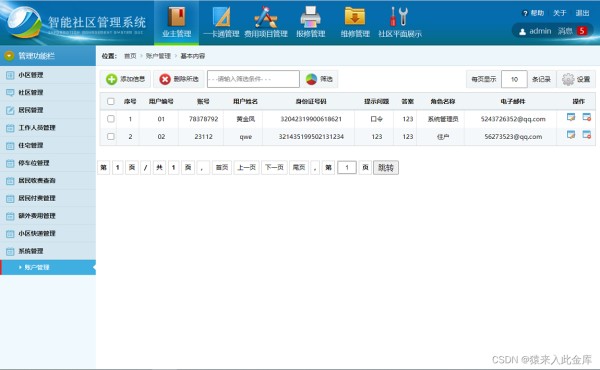This screenshot has width=600, height=370.
Task: Click the edit icon for qwe row
Action: (571, 135)
